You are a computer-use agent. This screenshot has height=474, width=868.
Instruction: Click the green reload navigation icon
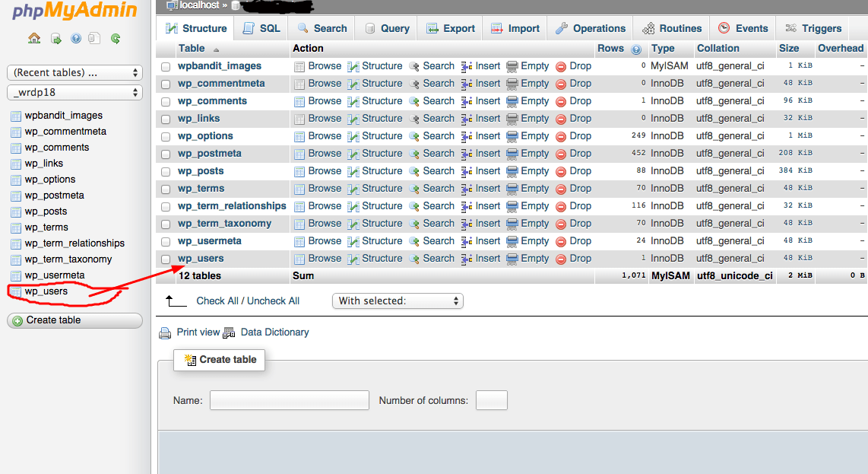tap(116, 38)
